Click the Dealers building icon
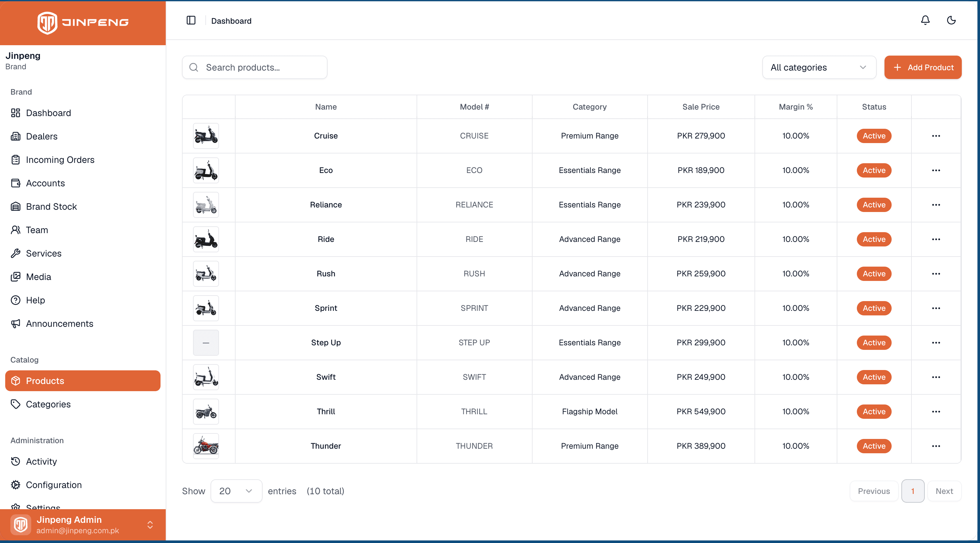The height and width of the screenshot is (543, 980). pos(16,136)
